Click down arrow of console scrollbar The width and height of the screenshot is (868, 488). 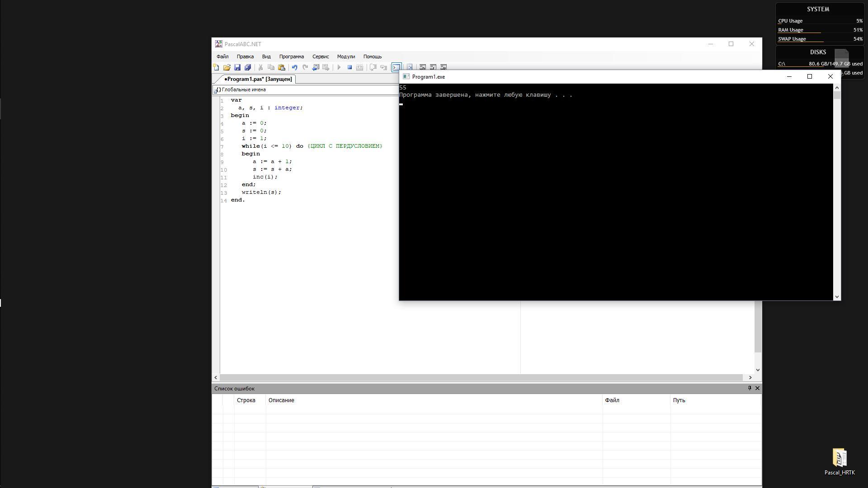(837, 297)
